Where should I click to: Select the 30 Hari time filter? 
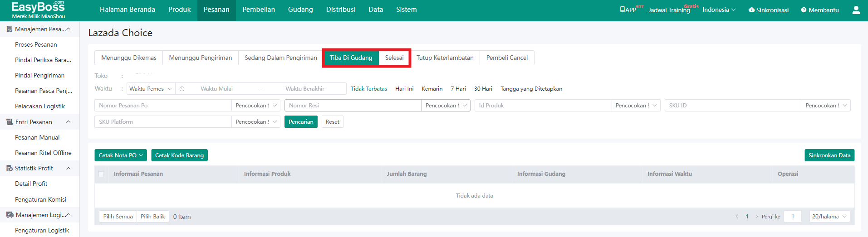pos(483,89)
